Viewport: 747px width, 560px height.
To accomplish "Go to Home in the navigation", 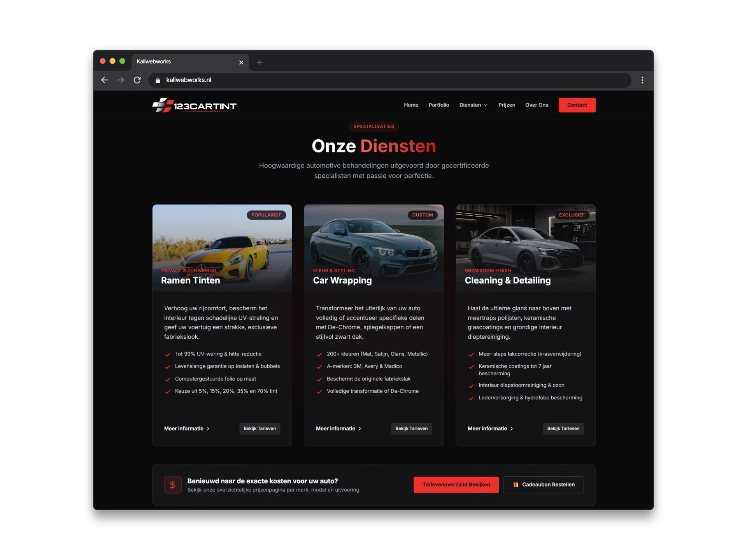I will pos(411,105).
